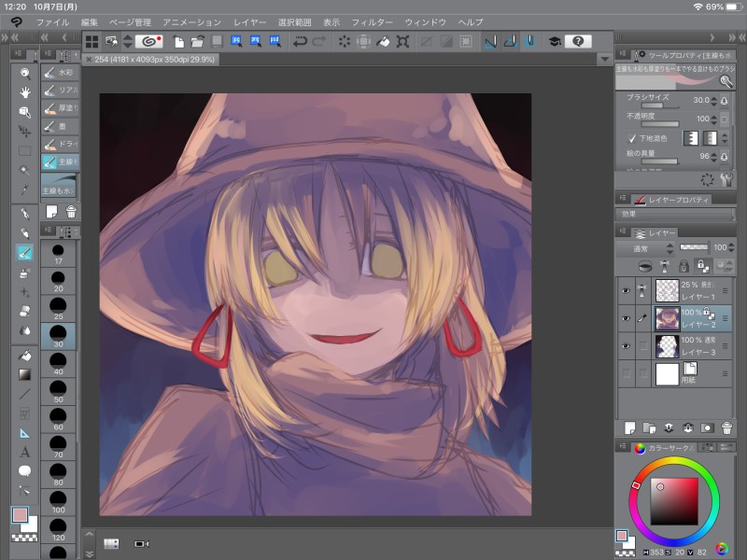
Task: Select the Zoom magnifier tool
Action: point(25,73)
